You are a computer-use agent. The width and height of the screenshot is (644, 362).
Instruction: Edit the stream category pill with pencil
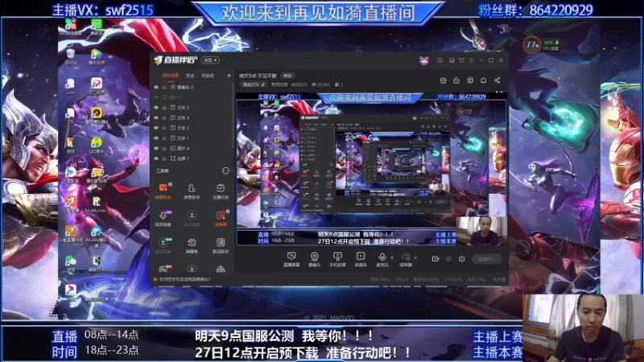254,84
